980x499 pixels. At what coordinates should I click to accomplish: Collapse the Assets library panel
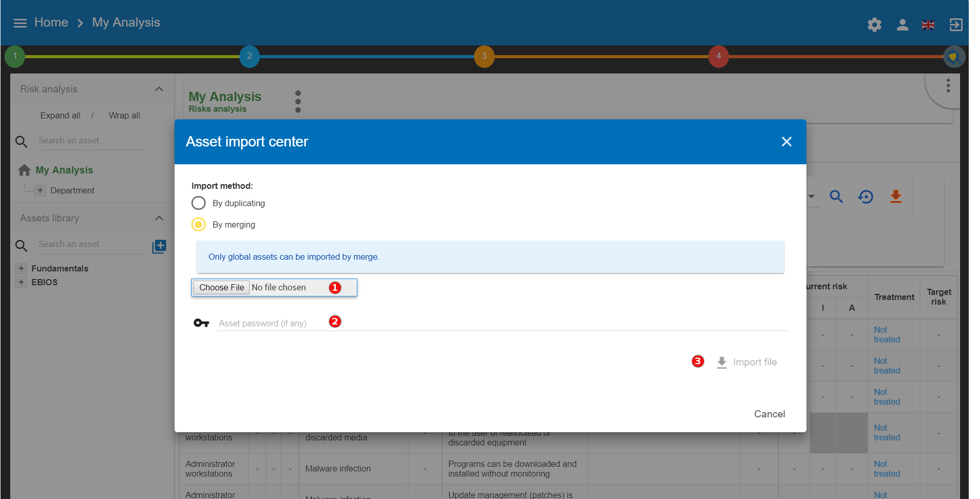[159, 218]
